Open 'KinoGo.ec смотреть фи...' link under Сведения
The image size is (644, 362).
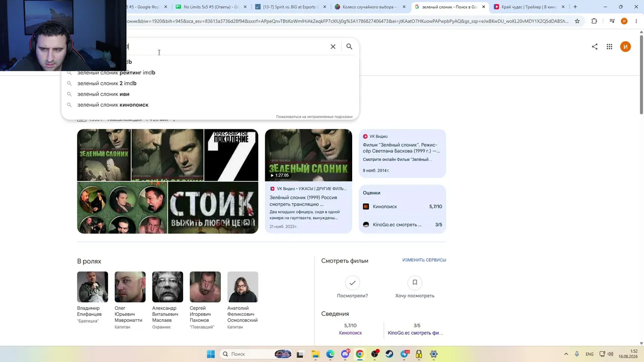(415, 333)
